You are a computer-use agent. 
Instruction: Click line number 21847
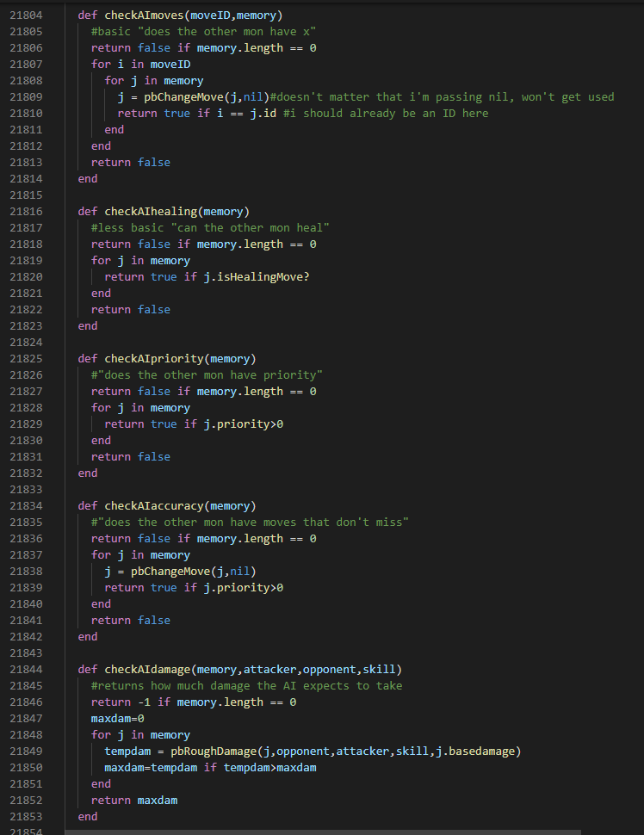(26, 719)
